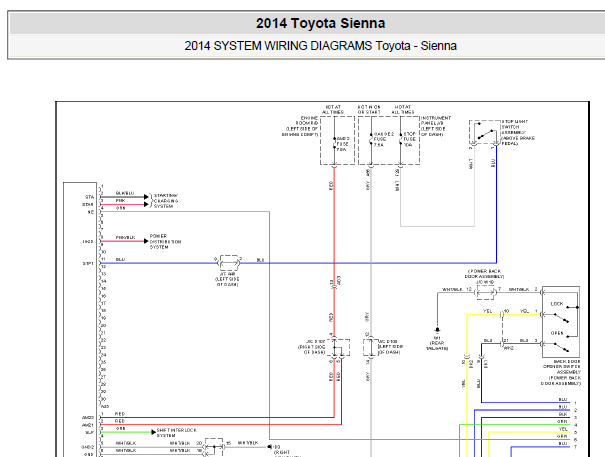Select the "GAUGE2 FUSE 7.5A" label
The width and height of the screenshot is (605, 457).
[384, 139]
